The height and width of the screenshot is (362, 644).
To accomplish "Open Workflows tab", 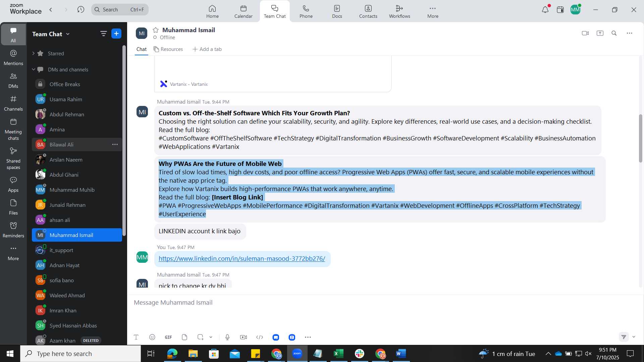I will tap(399, 11).
